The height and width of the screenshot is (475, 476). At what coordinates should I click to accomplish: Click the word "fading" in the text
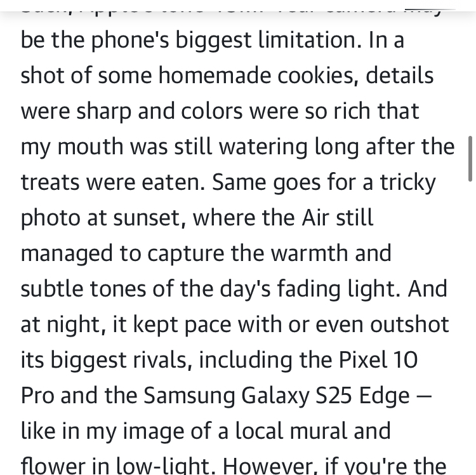point(308,290)
